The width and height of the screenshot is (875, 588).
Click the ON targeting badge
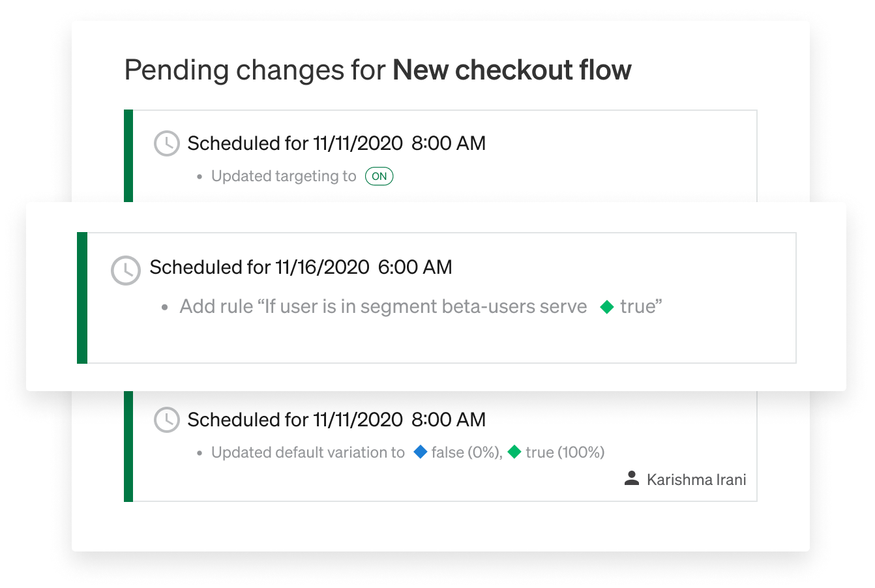(379, 177)
